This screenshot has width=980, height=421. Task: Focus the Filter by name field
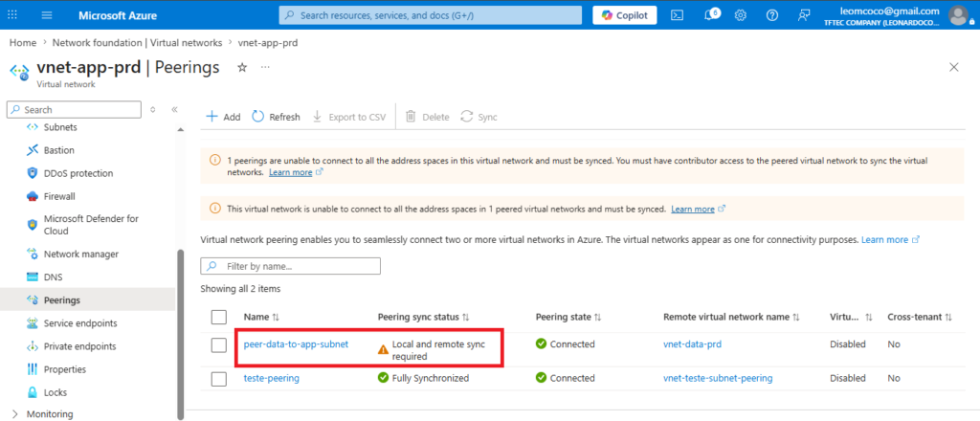pyautogui.click(x=290, y=266)
